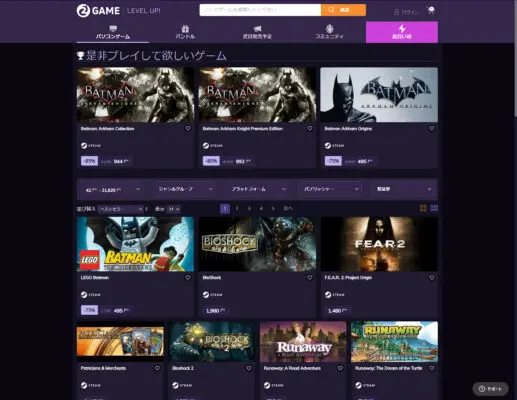Favorite Batman Arkham Collection with heart
This screenshot has height=400, width=517.
[x=188, y=128]
